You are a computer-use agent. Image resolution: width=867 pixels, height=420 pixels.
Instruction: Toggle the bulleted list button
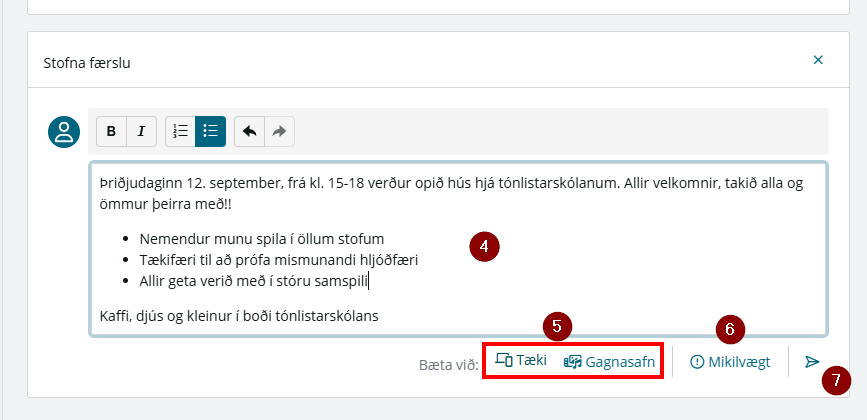point(211,131)
